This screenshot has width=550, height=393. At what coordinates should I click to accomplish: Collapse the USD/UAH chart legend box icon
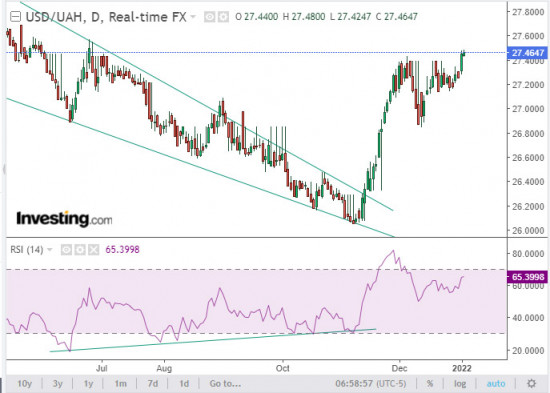coord(15,16)
